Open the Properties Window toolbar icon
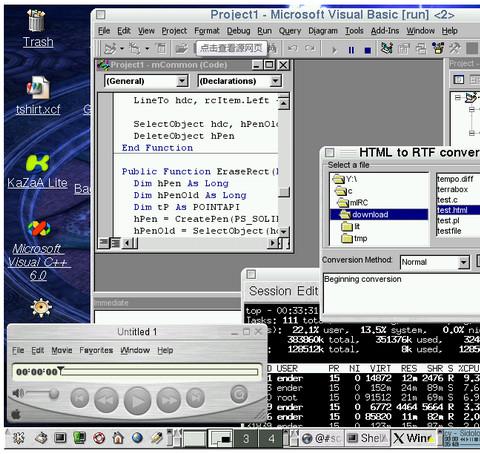This screenshot has width=480, height=454. pyautogui.click(x=404, y=49)
